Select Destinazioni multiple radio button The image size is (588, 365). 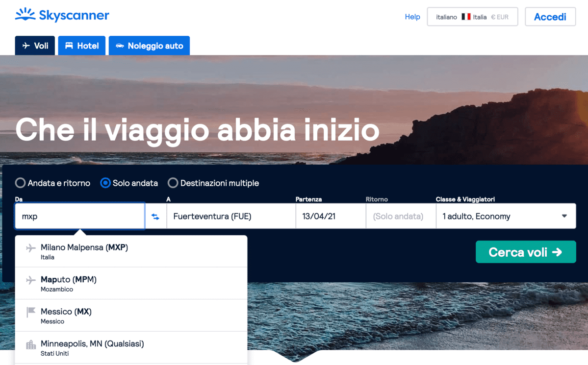tap(173, 183)
